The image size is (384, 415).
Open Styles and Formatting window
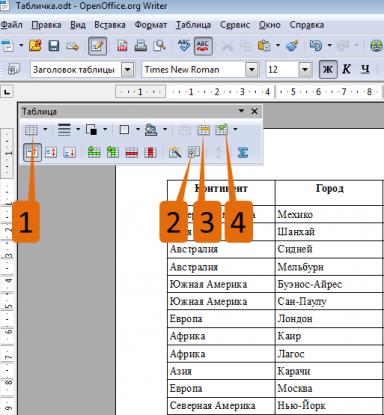(x=14, y=70)
